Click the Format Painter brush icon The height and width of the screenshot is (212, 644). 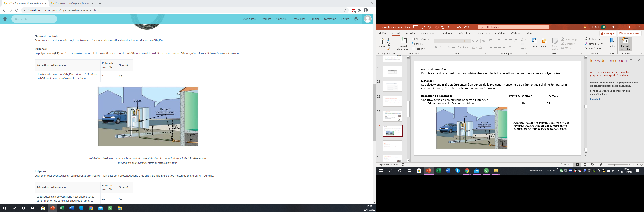click(x=388, y=48)
